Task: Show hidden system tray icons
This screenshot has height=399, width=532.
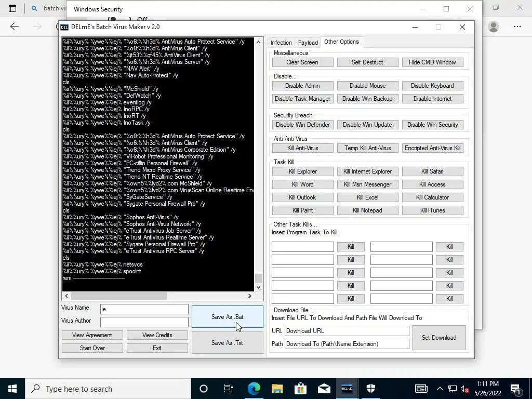Action: coord(440,389)
